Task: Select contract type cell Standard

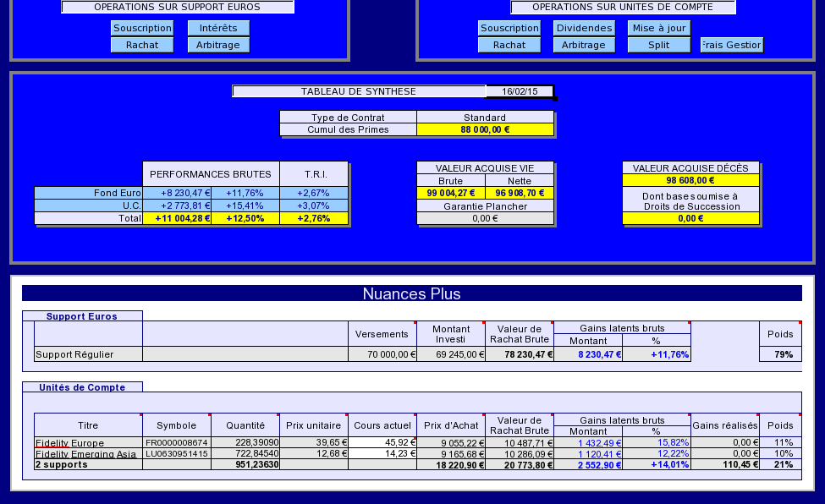Action: [x=485, y=118]
